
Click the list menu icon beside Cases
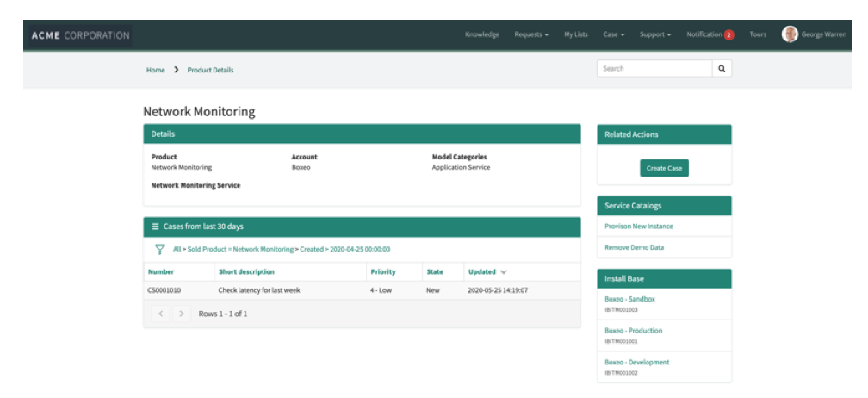(x=156, y=227)
